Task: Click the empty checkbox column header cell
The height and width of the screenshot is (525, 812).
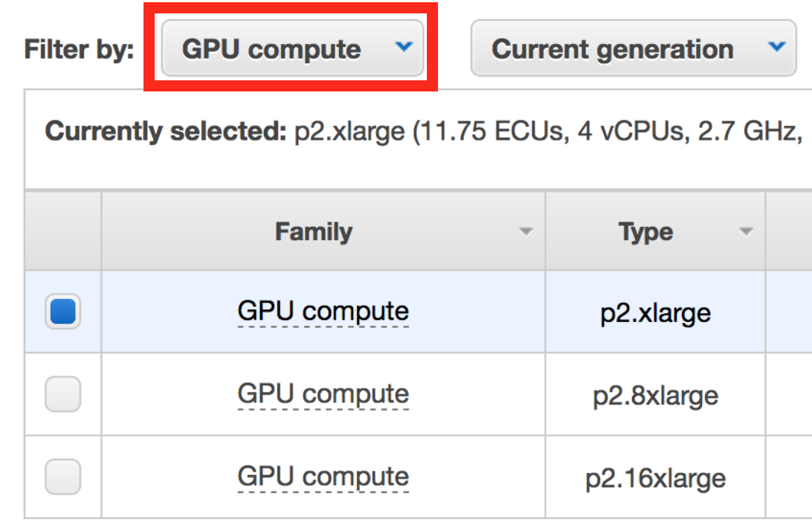Action: [63, 231]
